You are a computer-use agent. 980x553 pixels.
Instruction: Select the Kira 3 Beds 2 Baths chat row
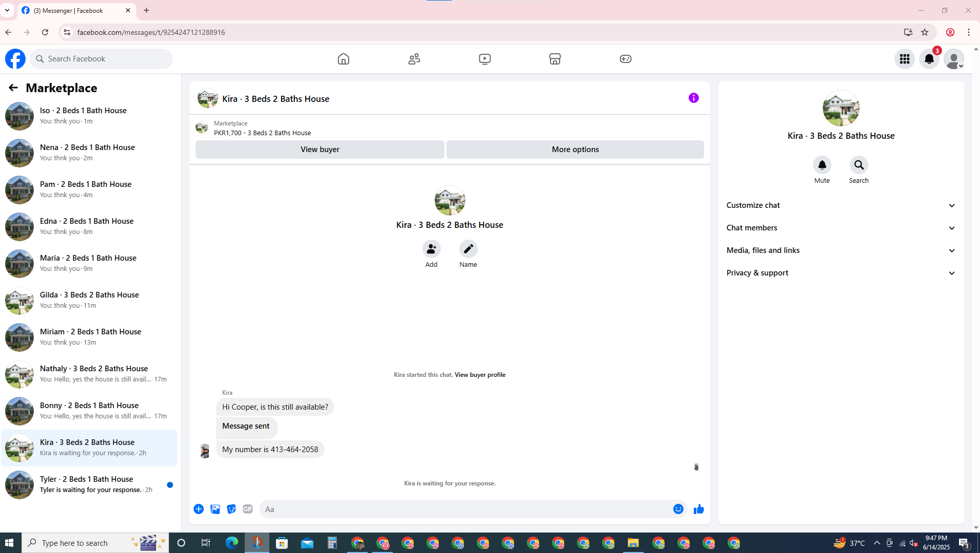pyautogui.click(x=89, y=448)
